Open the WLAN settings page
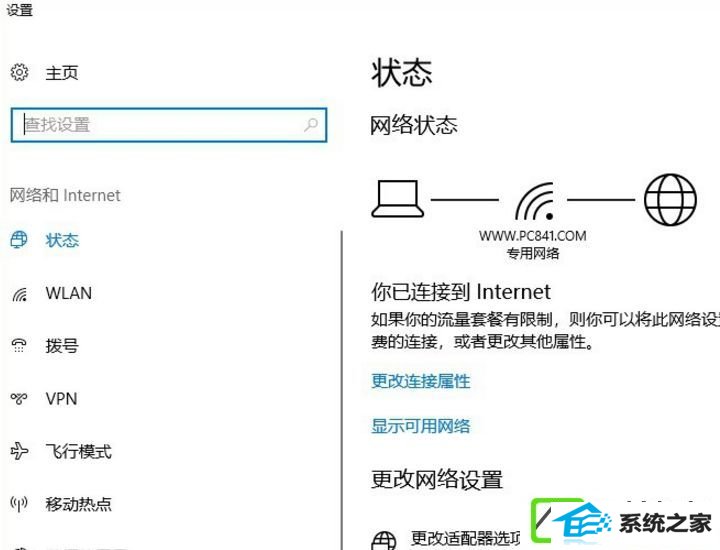720x550 pixels. click(69, 293)
